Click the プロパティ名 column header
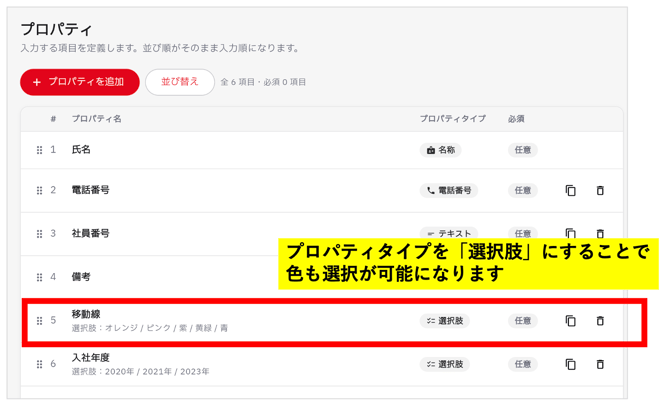 (x=97, y=119)
